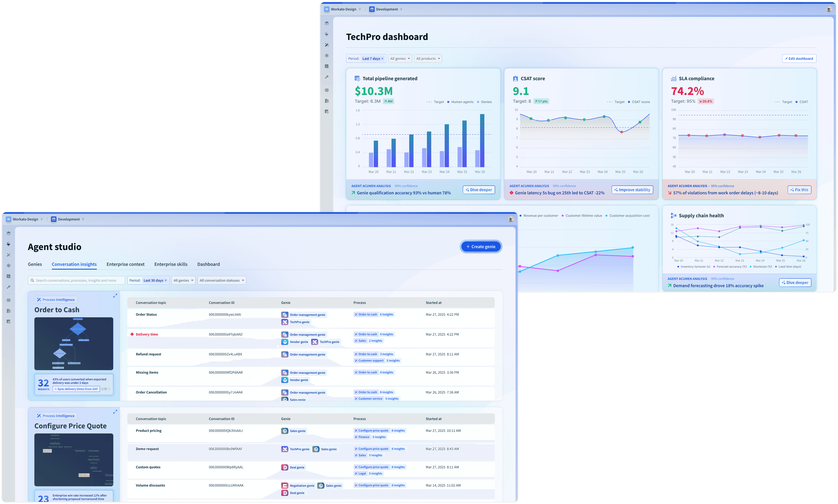Image resolution: width=838 pixels, height=504 pixels.
Task: Click the snowflake-like icon in Agent studio sidebar
Action: 9,266
